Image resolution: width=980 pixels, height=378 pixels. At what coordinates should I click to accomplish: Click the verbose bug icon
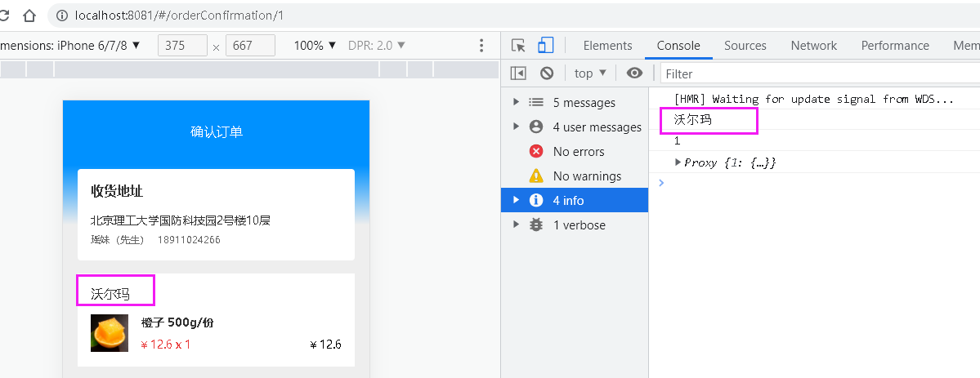point(535,225)
